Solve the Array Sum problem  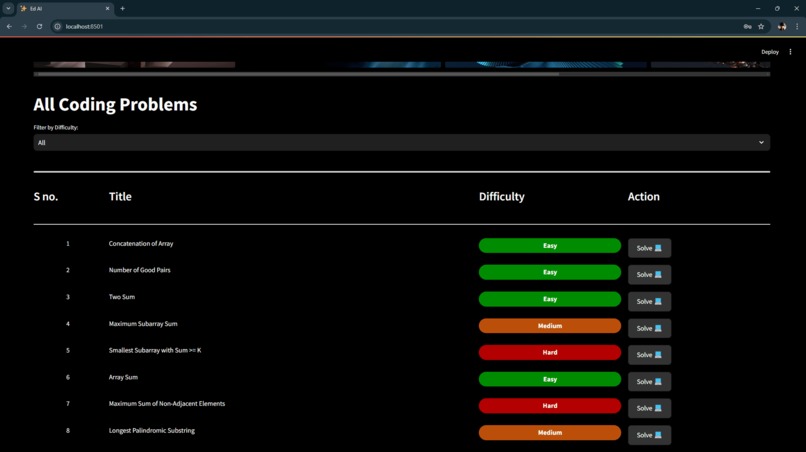coord(649,382)
